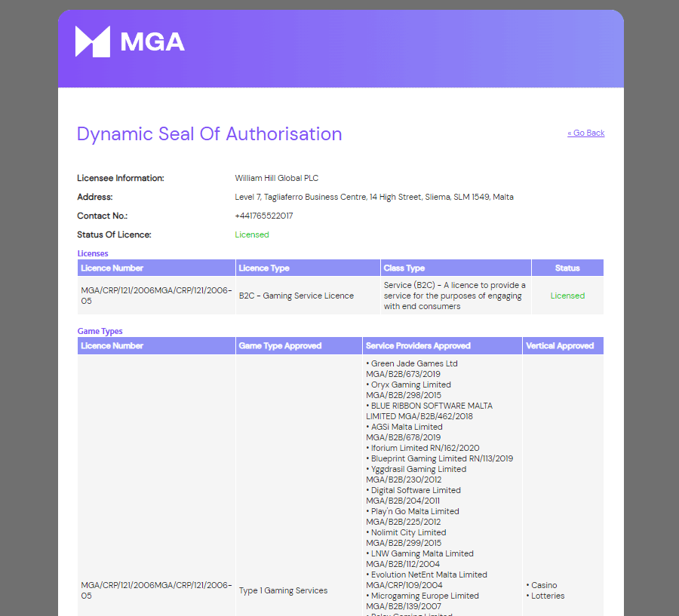Screen dimensions: 679x616
Task: Click the Licenses section heading
Action: pos(93,253)
